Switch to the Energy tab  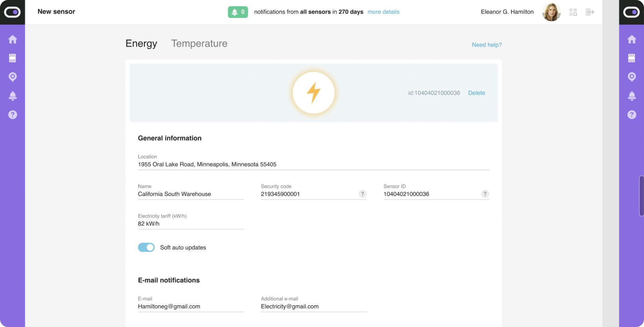(x=141, y=44)
